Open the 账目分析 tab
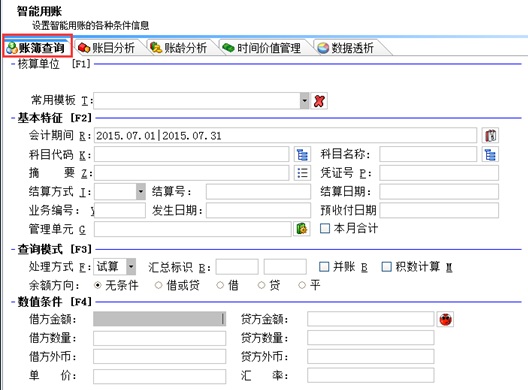This screenshot has width=528, height=390. coord(107,48)
